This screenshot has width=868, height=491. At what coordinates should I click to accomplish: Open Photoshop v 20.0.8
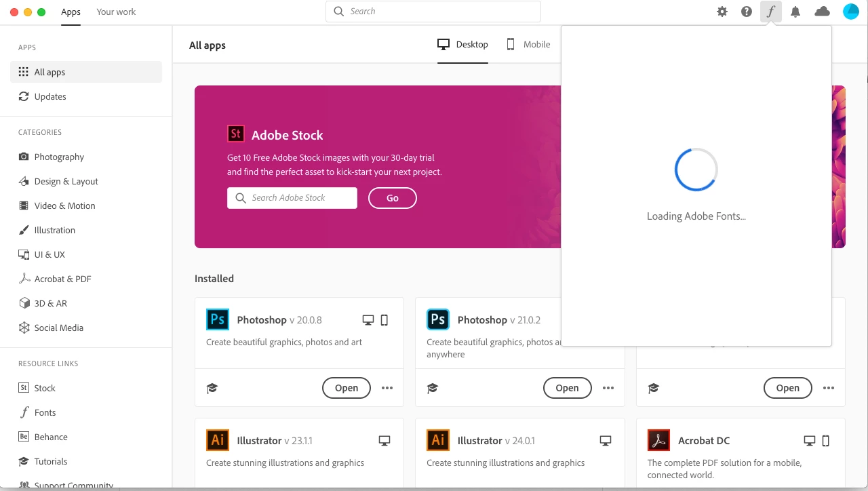(347, 388)
